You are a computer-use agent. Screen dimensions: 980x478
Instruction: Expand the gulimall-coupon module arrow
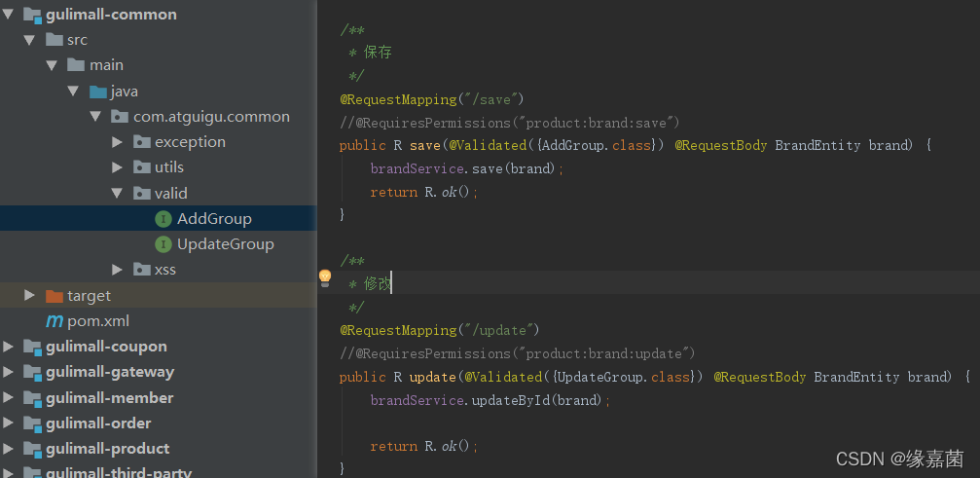click(x=8, y=347)
